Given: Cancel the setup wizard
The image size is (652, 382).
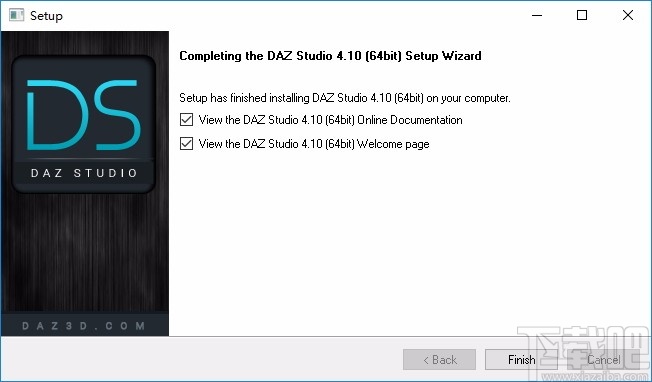Looking at the screenshot, I should pyautogui.click(x=603, y=360).
